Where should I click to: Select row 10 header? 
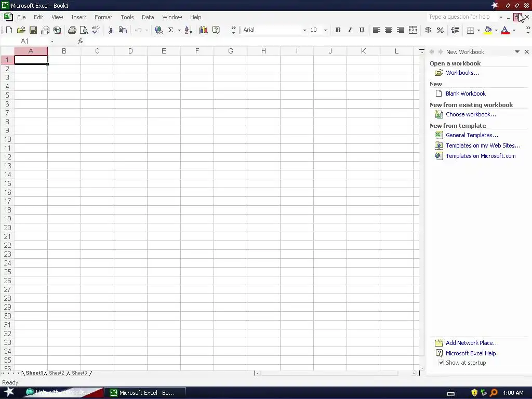[x=7, y=139]
